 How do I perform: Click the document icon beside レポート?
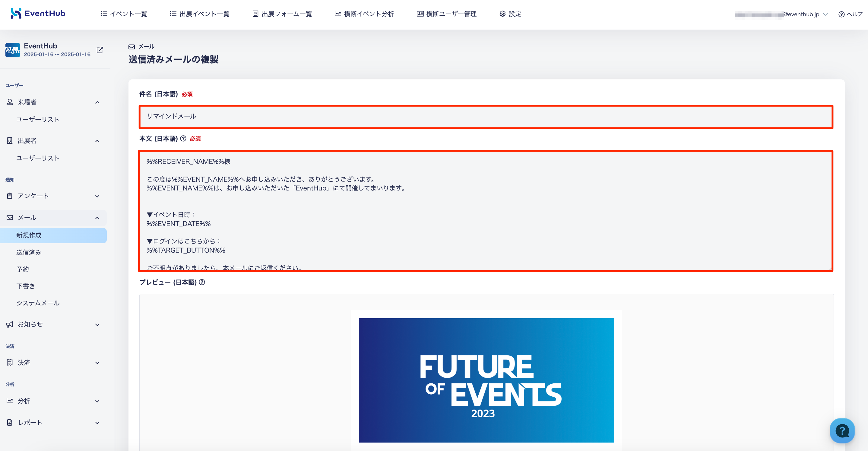click(10, 423)
